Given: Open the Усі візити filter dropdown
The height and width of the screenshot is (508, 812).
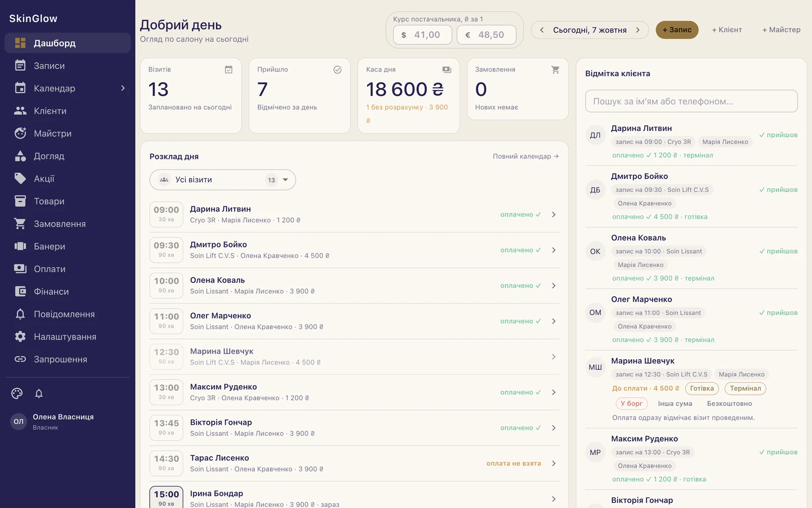Looking at the screenshot, I should [223, 180].
